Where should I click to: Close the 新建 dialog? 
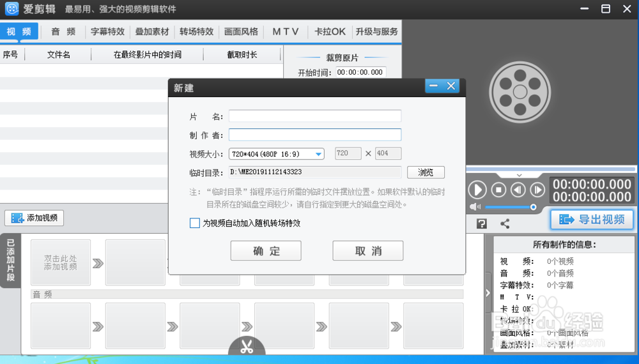[450, 86]
